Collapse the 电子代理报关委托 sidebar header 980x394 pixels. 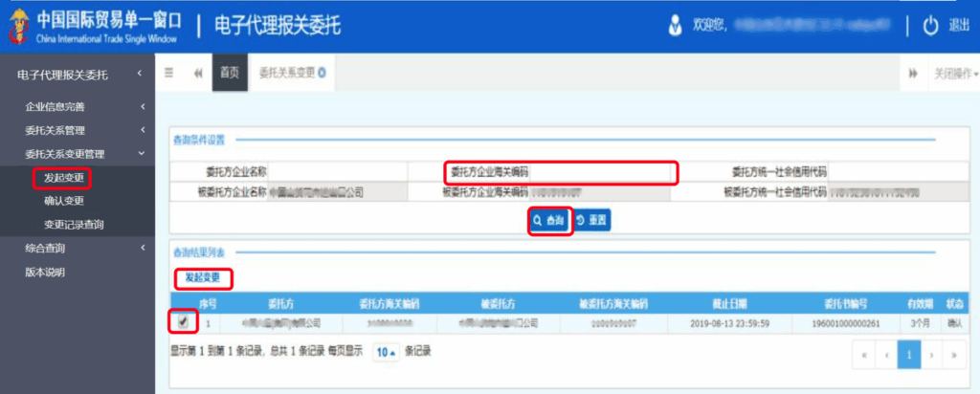pyautogui.click(x=78, y=76)
